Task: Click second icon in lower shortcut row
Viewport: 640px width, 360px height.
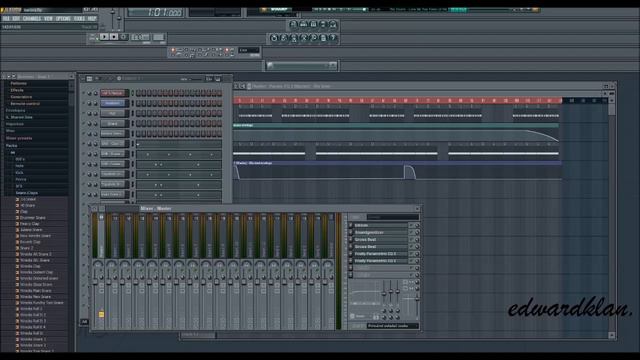Action: click(x=284, y=38)
